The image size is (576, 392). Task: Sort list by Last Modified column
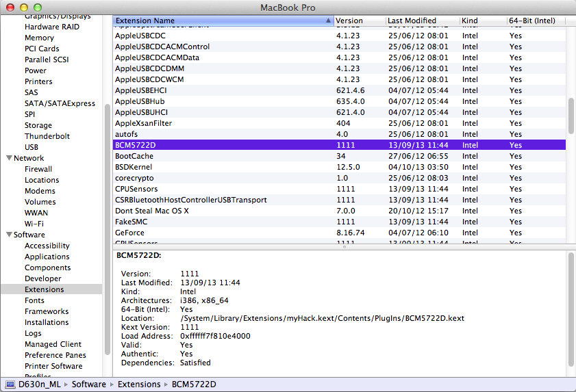[x=421, y=21]
